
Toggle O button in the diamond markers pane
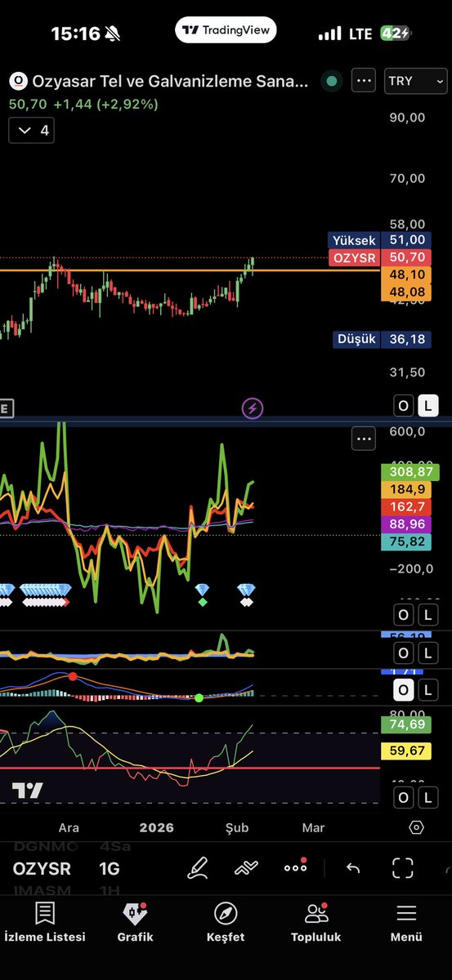404,614
